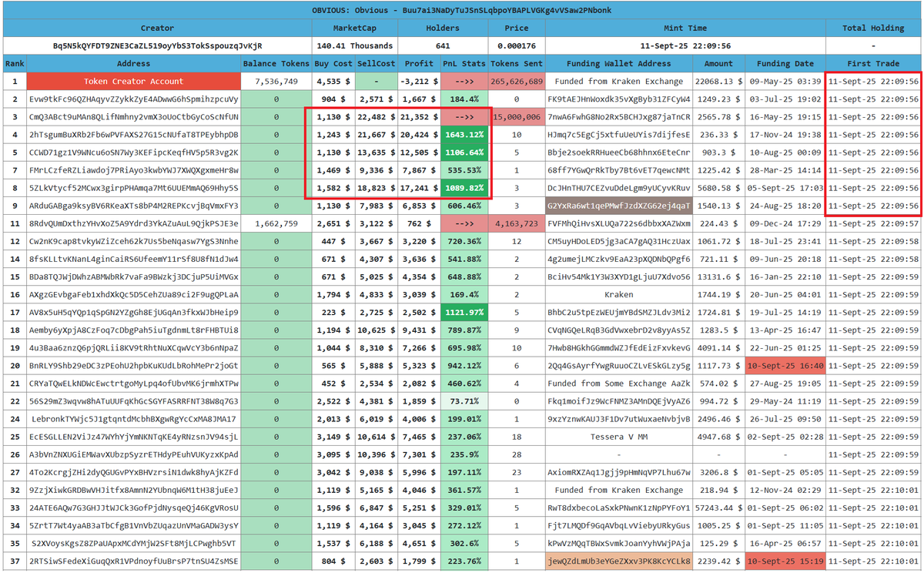
Task: Click the PnL value '1106.64%'
Action: [x=464, y=152]
